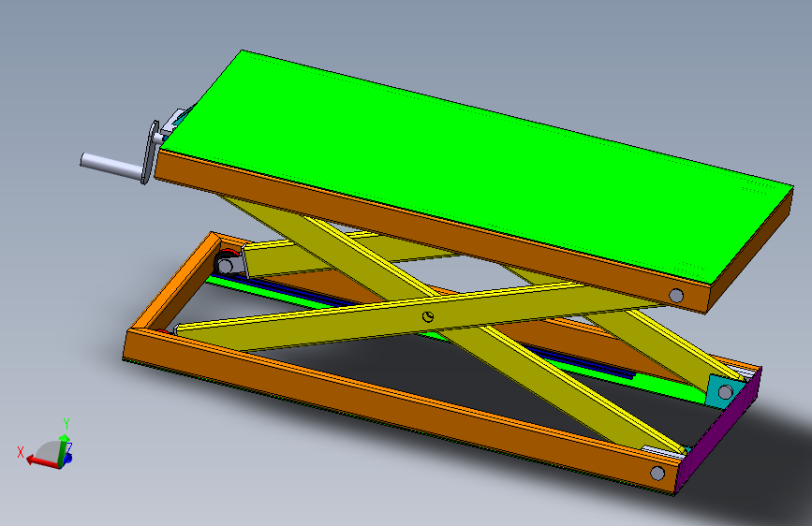Screen dimensions: 812x526
Task: Click the blue Z axis of the triad
Action: pyautogui.click(x=68, y=459)
